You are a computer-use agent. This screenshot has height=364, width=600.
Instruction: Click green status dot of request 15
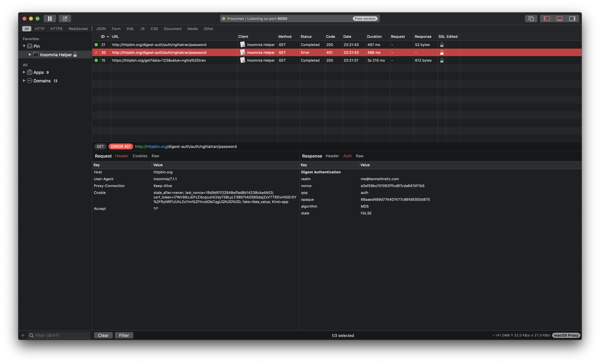coord(96,60)
